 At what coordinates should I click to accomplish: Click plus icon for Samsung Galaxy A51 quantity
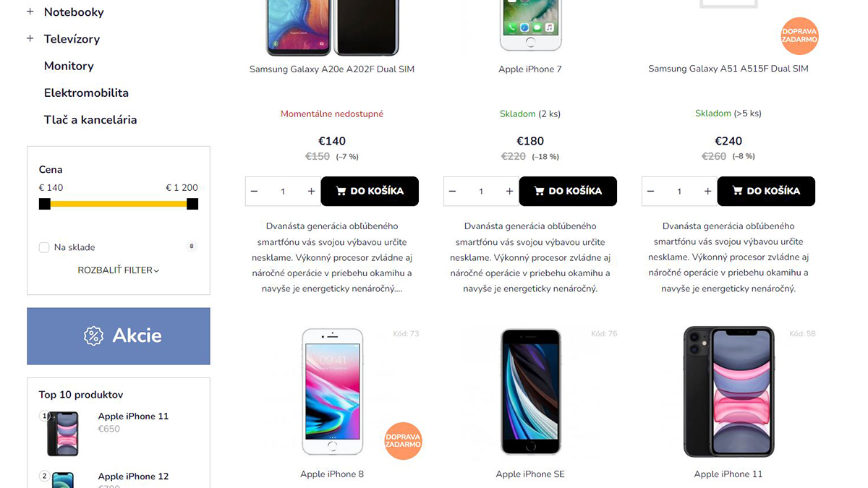click(x=707, y=192)
